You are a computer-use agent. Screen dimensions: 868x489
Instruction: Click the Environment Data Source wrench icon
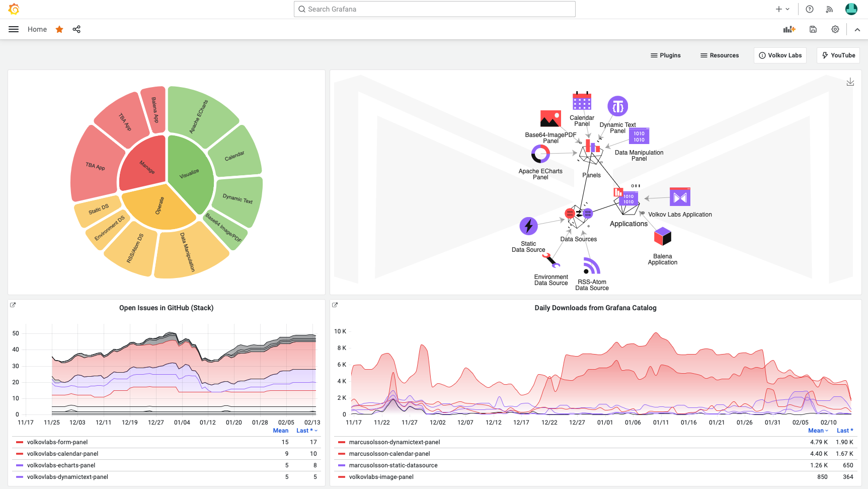pyautogui.click(x=551, y=260)
